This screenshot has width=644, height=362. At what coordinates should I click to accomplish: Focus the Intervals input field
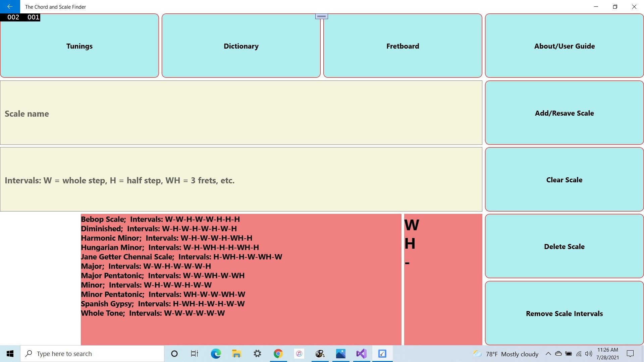coord(241,179)
